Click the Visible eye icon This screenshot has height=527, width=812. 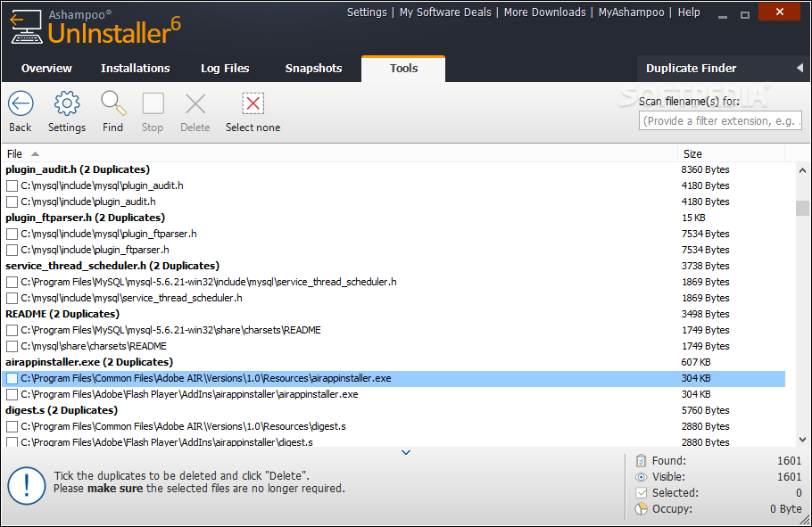click(x=641, y=477)
